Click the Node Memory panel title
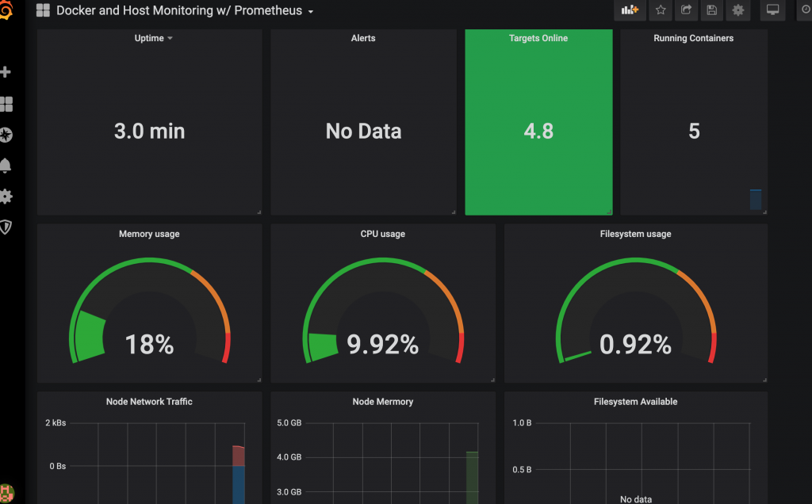The width and height of the screenshot is (812, 504). coord(383,402)
